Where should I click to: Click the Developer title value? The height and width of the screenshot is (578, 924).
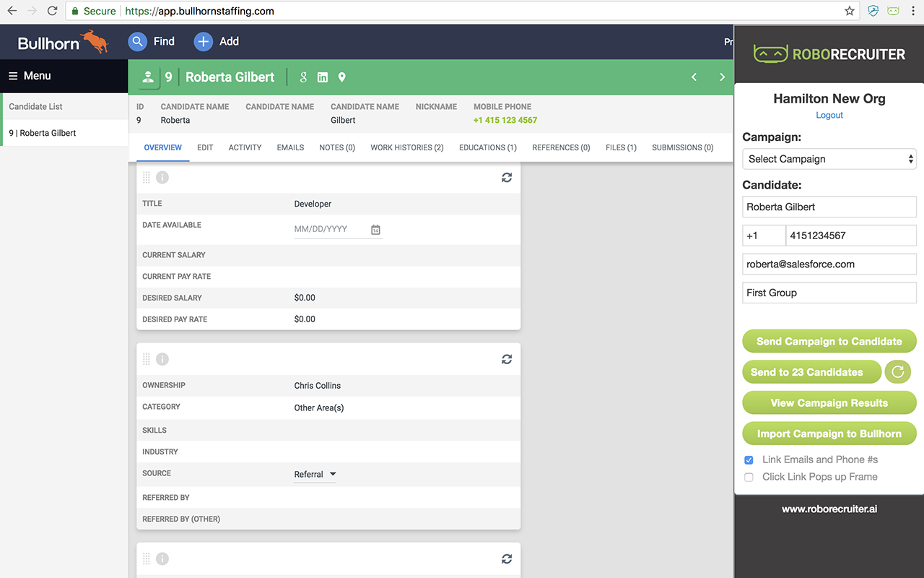(313, 204)
